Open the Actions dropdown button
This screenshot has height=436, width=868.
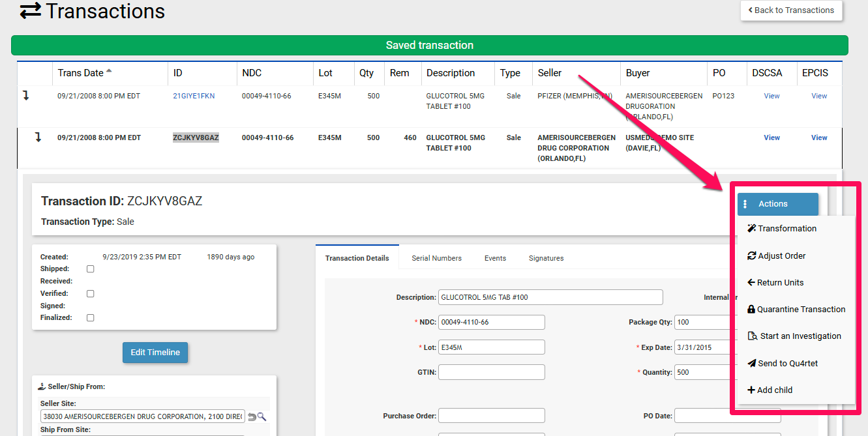[777, 204]
